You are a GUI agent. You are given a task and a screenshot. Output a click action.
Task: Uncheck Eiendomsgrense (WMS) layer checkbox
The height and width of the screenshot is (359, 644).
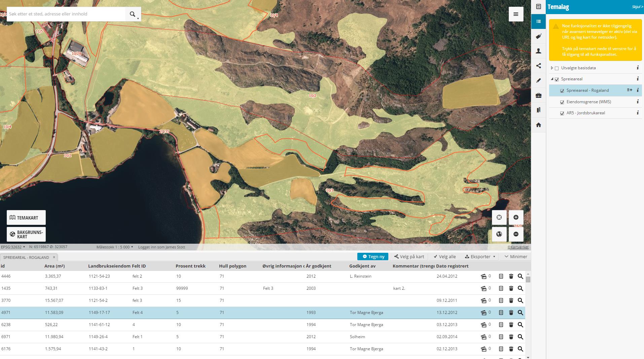(562, 102)
